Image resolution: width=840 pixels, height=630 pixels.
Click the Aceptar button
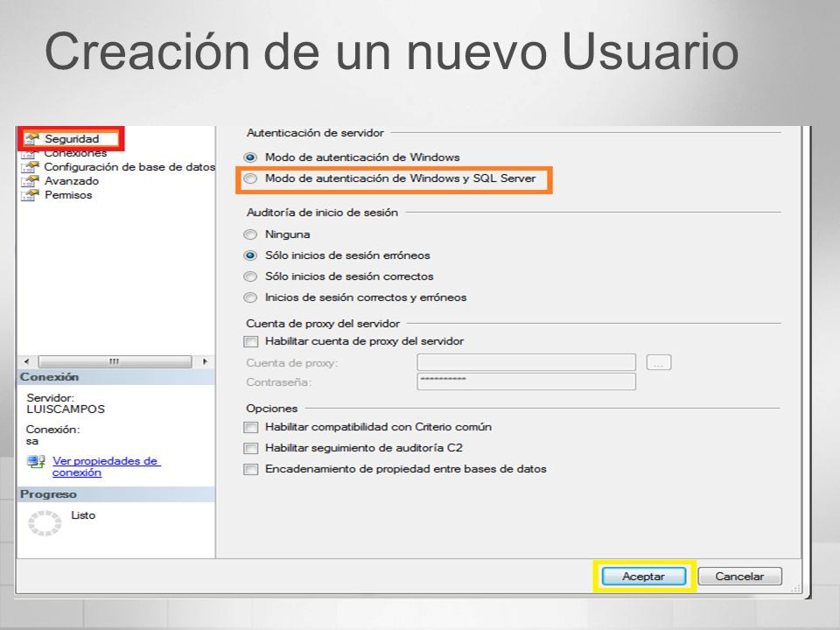point(643,577)
